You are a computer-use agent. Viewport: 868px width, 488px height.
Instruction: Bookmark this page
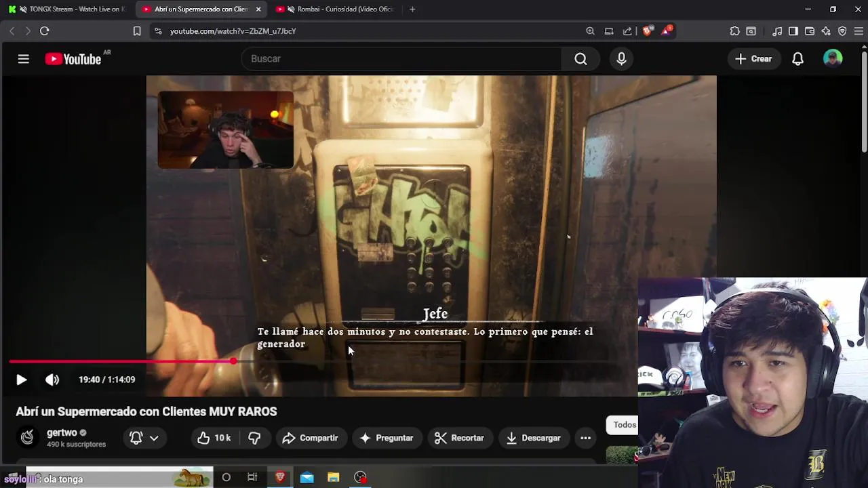tap(137, 31)
